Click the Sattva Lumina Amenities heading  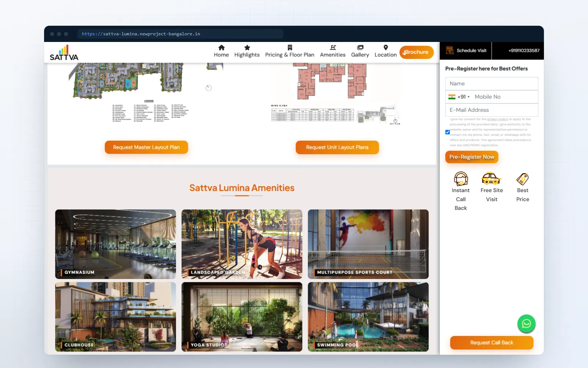[242, 188]
